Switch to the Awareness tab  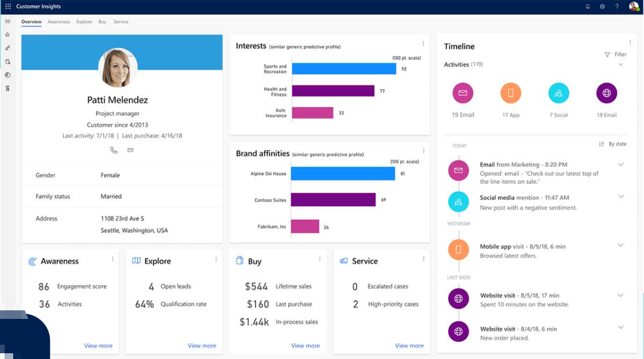coord(59,22)
